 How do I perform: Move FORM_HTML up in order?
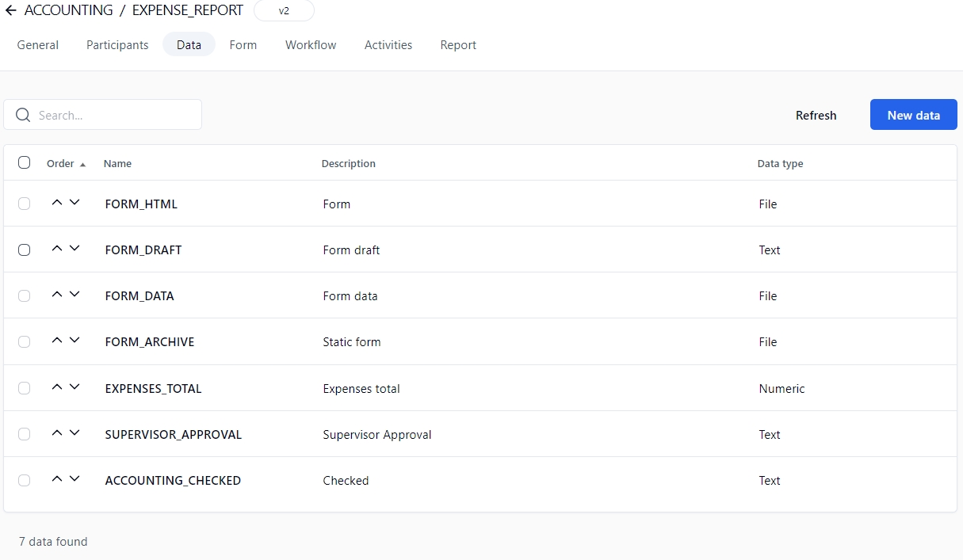tap(56, 203)
